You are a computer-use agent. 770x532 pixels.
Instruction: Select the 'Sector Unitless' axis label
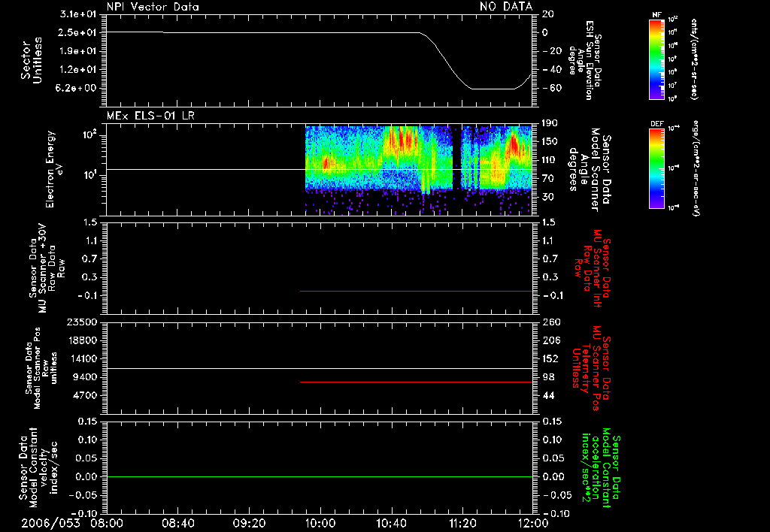(31, 60)
